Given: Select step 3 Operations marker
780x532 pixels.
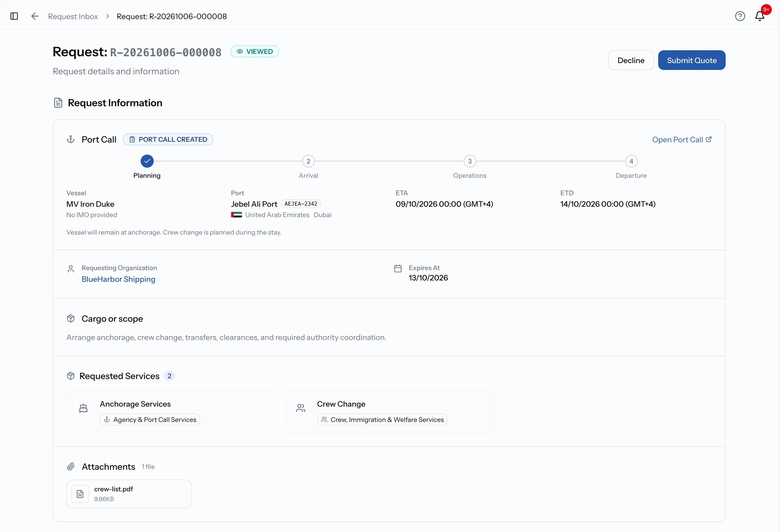Looking at the screenshot, I should coord(470,161).
